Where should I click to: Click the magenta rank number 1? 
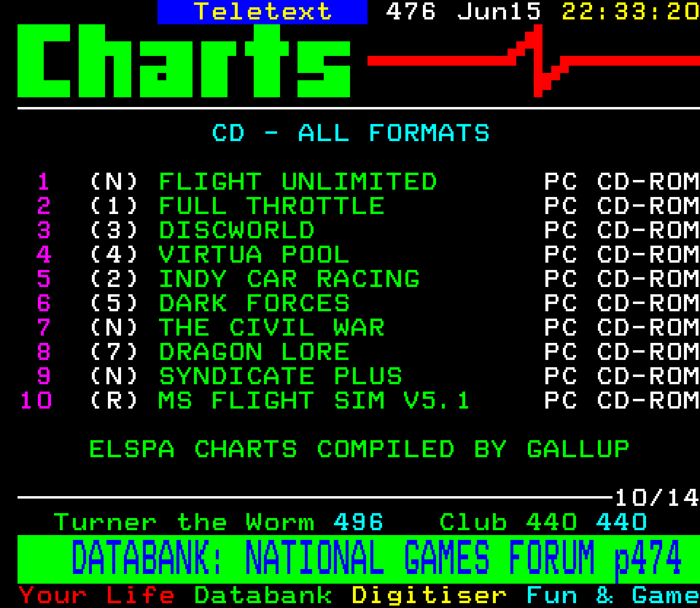pyautogui.click(x=44, y=182)
